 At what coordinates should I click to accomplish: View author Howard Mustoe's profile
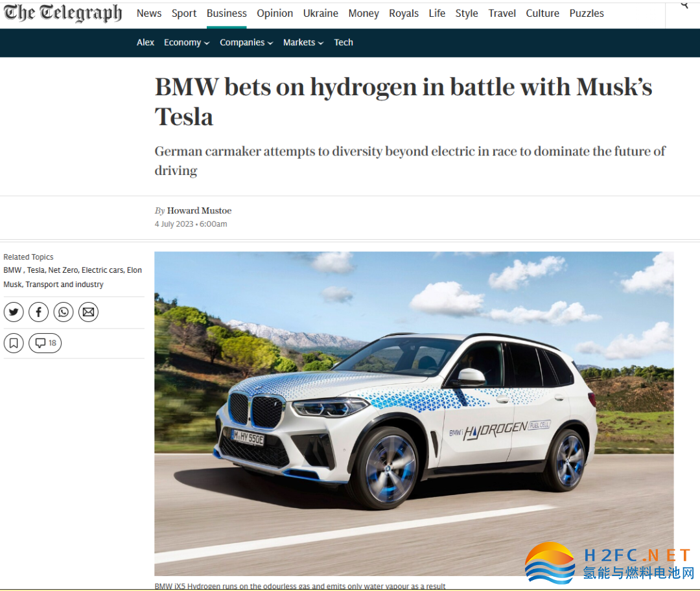click(199, 211)
